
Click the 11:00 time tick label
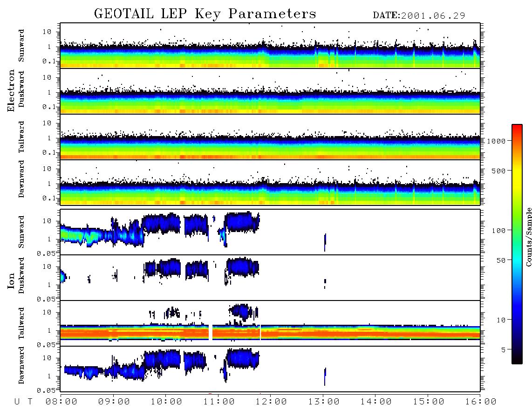point(218,402)
